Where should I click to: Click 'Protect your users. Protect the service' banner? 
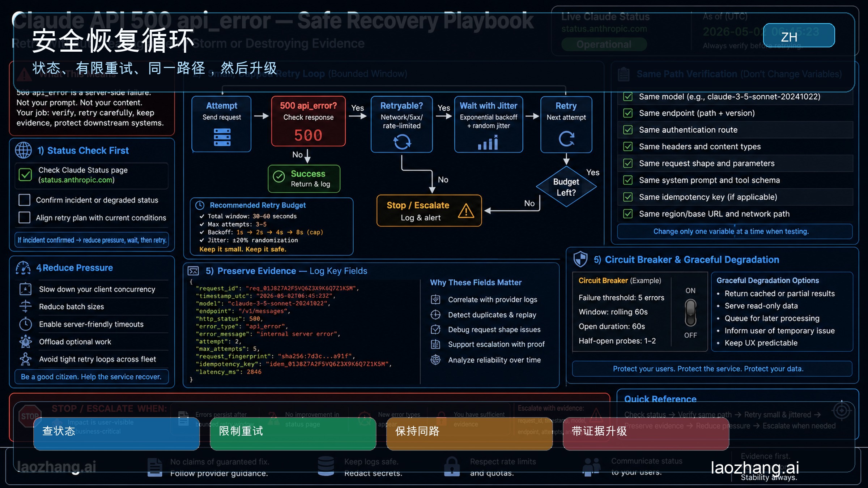[712, 369]
